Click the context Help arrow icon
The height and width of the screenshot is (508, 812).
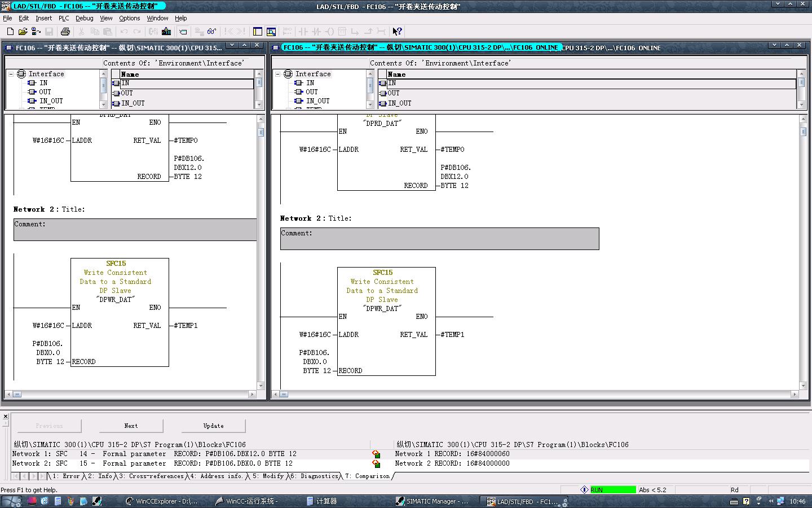398,32
